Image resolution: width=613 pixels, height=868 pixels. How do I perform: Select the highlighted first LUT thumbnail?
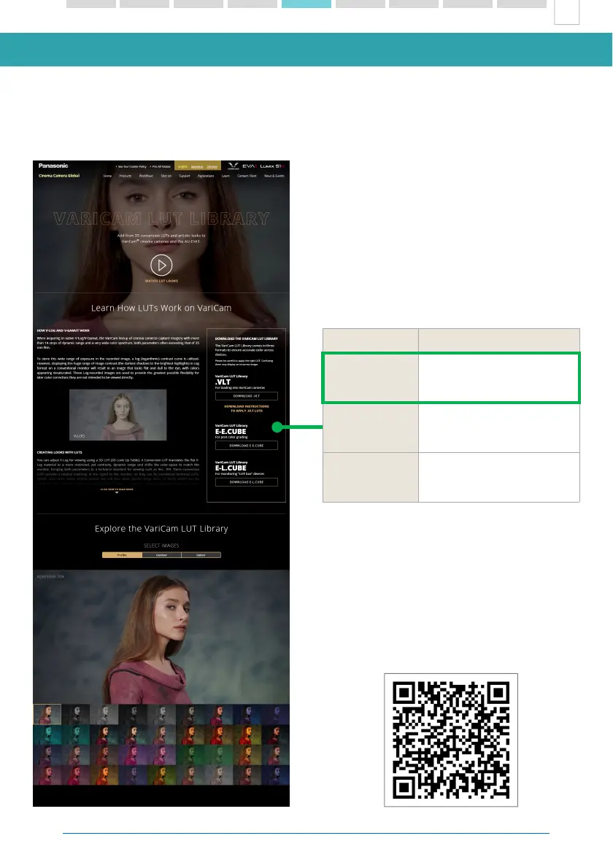[47, 715]
